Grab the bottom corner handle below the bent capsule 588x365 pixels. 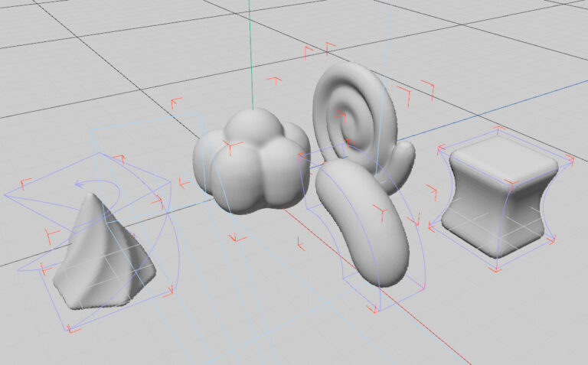click(375, 308)
